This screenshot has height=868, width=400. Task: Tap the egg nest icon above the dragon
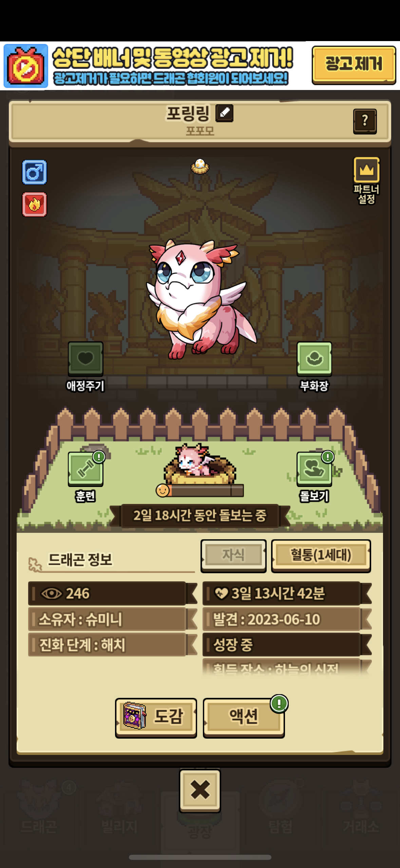pyautogui.click(x=200, y=166)
